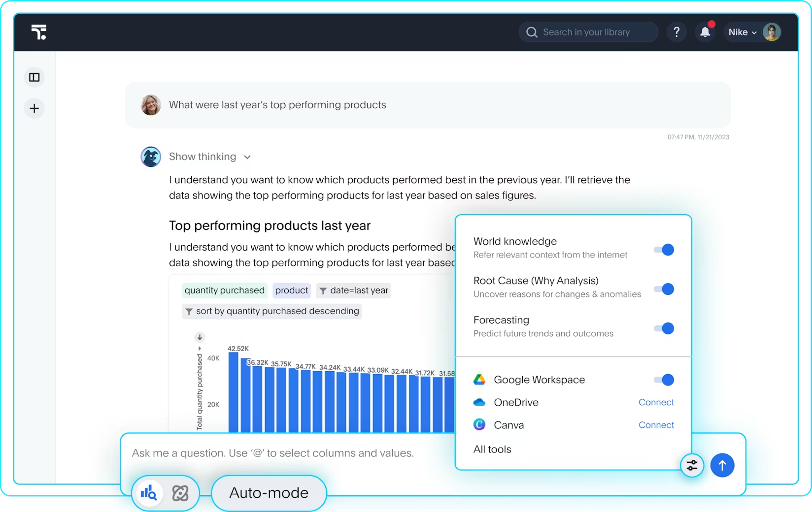Click the Canva logo icon
Viewport: 812px width, 512px height.
coord(479,424)
